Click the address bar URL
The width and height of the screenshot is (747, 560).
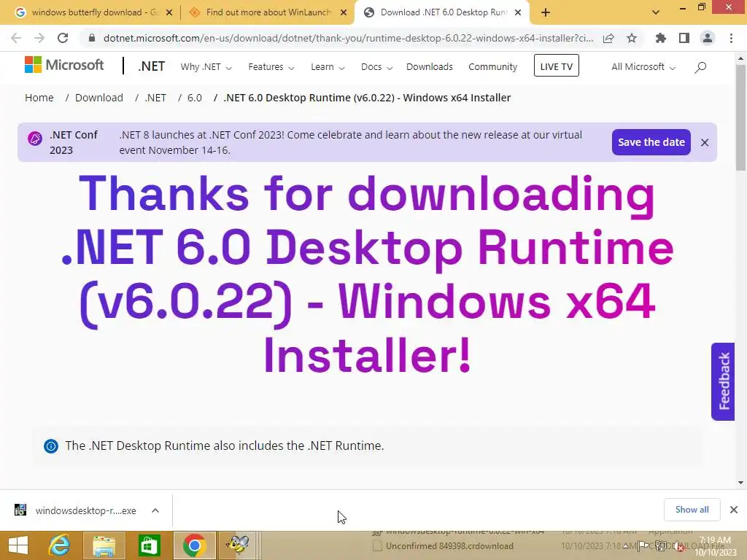pos(348,38)
